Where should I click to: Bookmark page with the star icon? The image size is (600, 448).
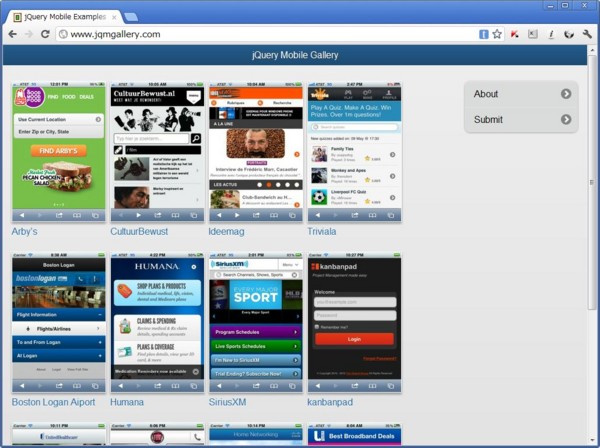497,34
